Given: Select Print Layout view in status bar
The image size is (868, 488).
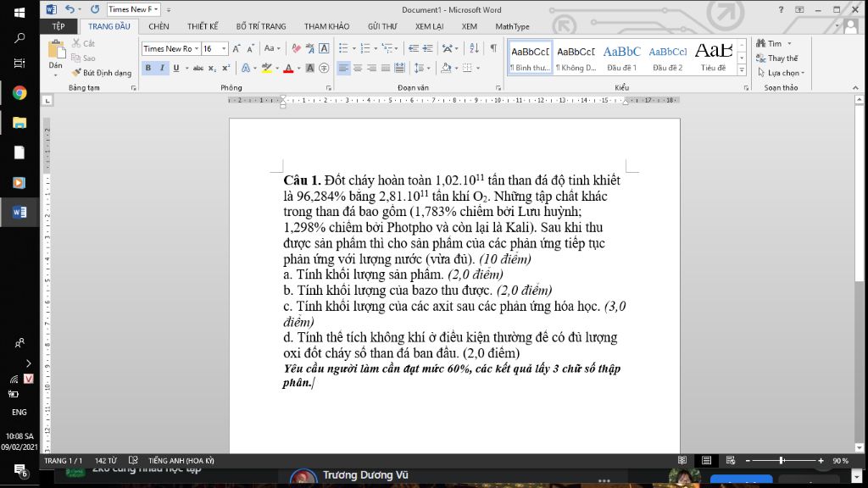Looking at the screenshot, I should 706,460.
